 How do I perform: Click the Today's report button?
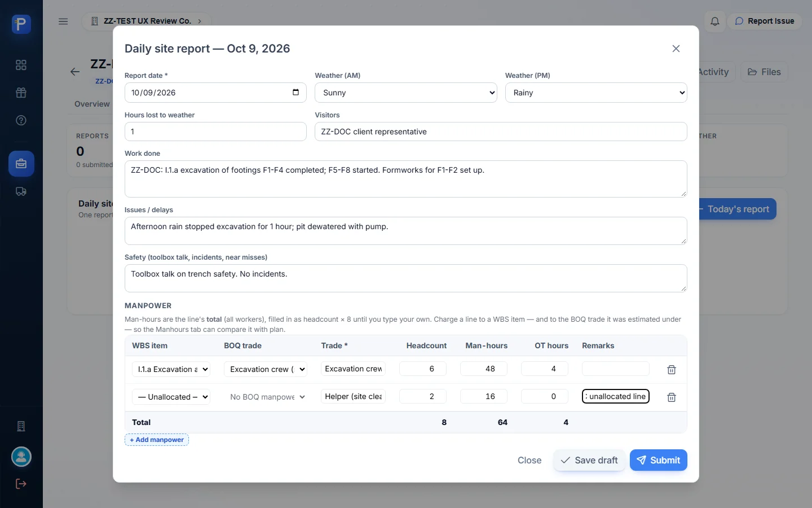[738, 209]
